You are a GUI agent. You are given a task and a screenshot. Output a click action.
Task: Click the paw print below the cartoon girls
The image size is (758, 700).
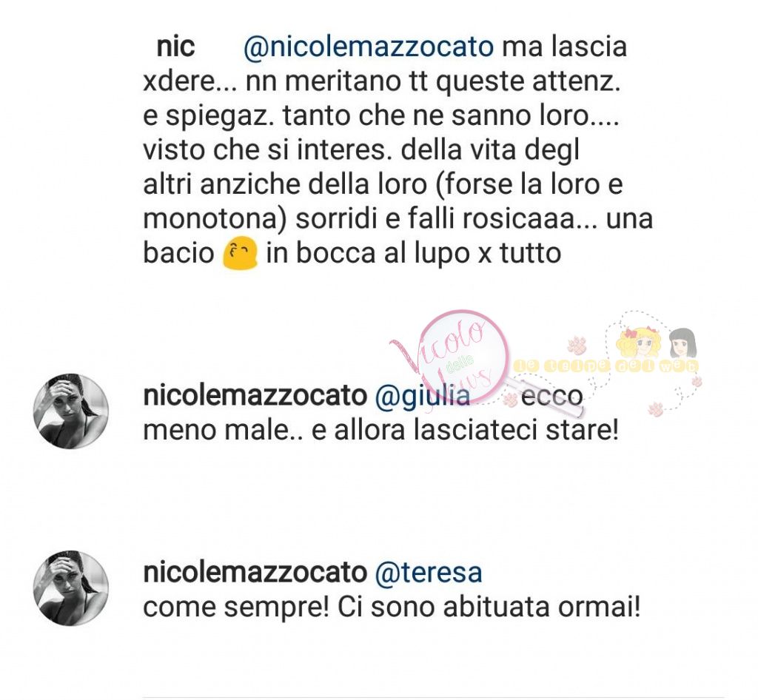pyautogui.click(x=657, y=410)
